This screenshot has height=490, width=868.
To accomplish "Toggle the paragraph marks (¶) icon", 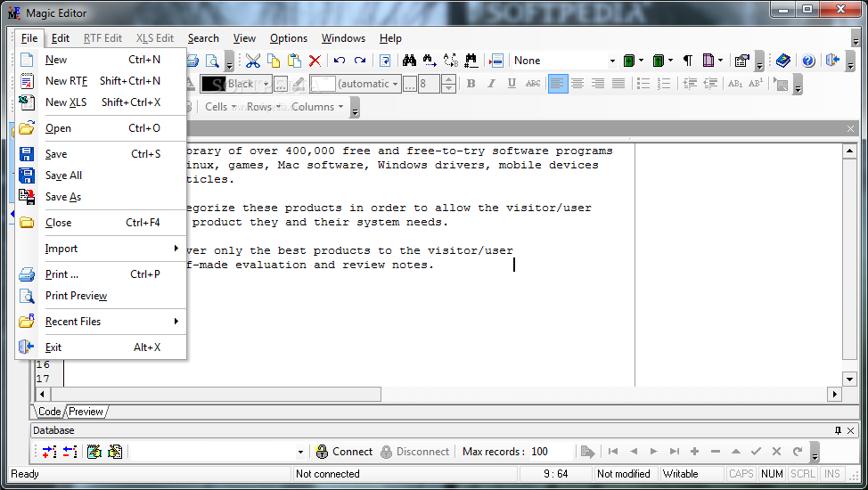I will pyautogui.click(x=687, y=61).
